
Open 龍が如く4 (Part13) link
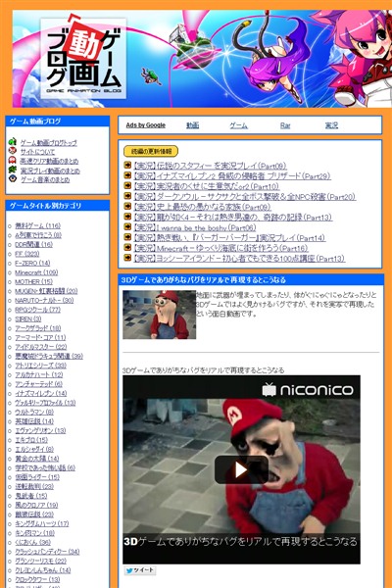click(x=232, y=218)
